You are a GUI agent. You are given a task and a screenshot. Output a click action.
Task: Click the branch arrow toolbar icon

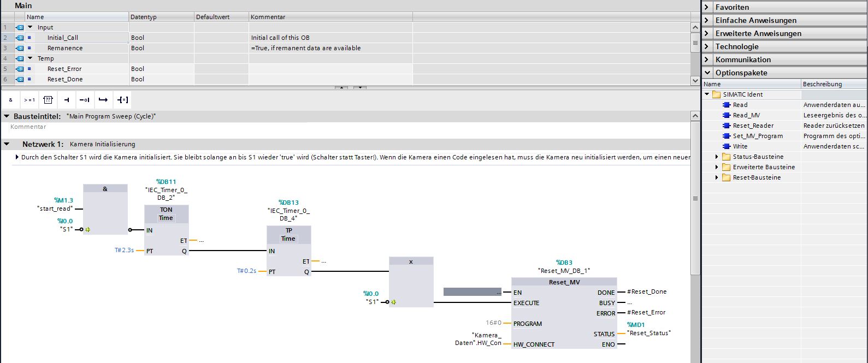tap(103, 100)
